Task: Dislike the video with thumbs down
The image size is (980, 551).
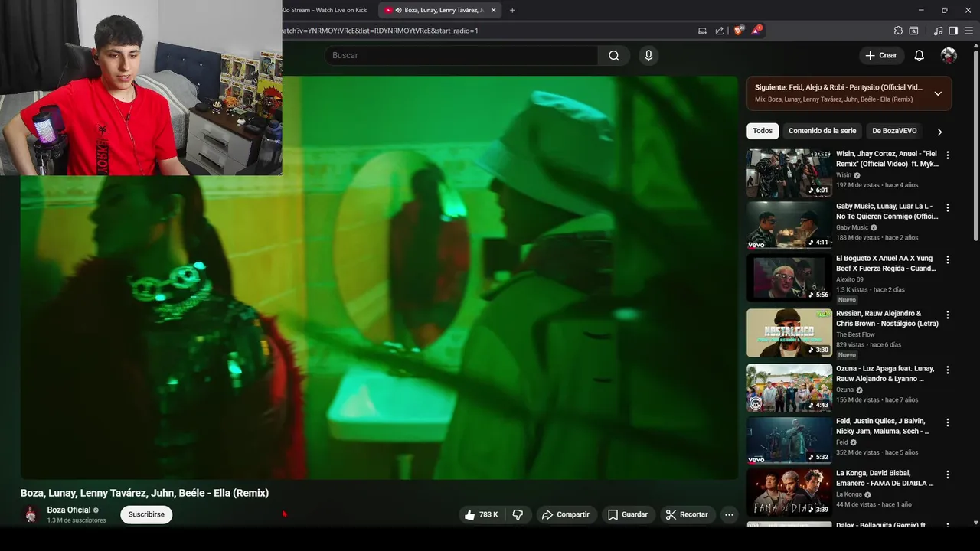Action: point(518,514)
